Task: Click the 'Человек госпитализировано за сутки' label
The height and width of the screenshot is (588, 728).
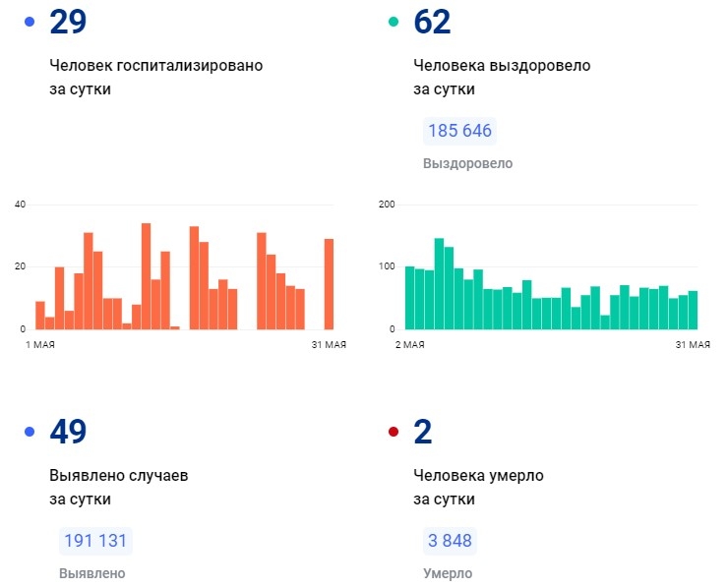Action: click(155, 77)
